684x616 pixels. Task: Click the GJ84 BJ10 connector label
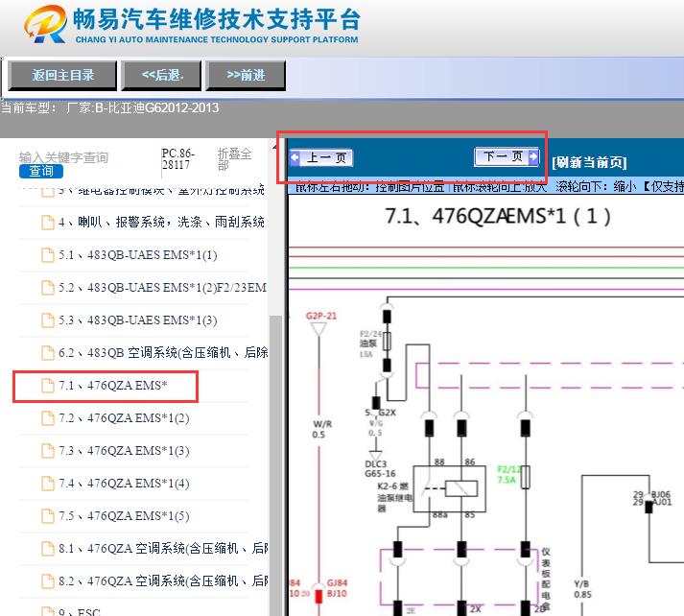click(x=337, y=588)
